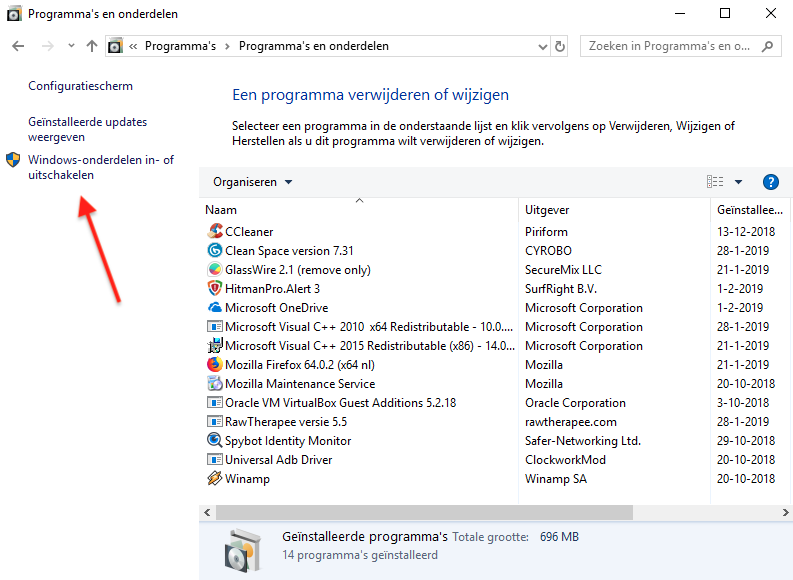Go up one level with up arrow
The image size is (793, 580).
(x=92, y=46)
